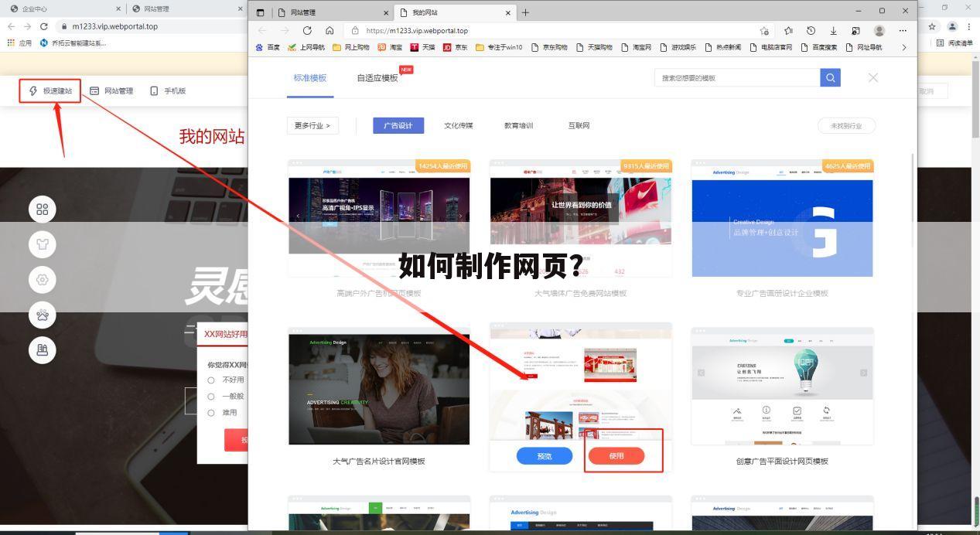Click the bottom stamp icon in left sidebar

coord(43,350)
